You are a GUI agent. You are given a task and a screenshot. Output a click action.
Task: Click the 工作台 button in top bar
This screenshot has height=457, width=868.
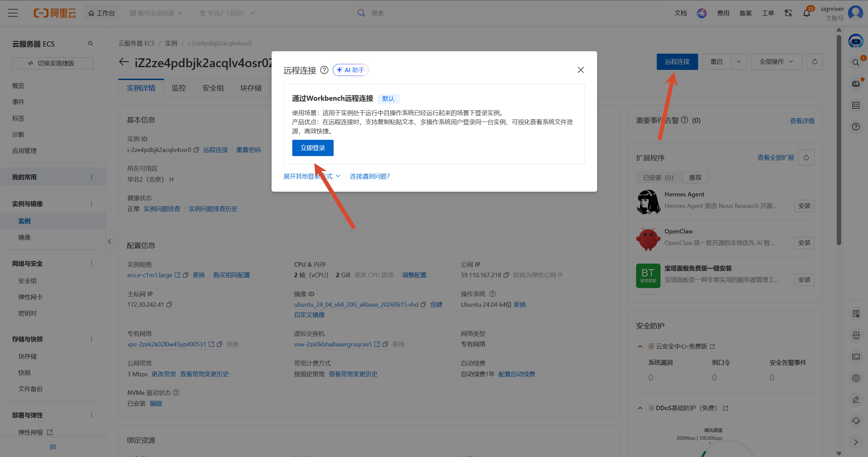coord(101,13)
